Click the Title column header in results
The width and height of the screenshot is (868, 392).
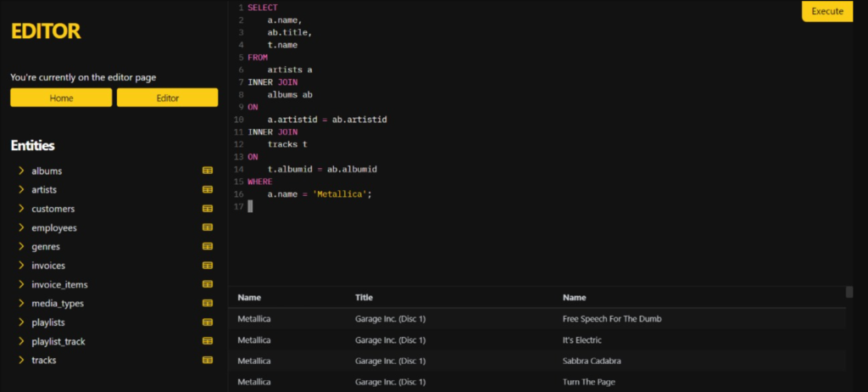364,298
